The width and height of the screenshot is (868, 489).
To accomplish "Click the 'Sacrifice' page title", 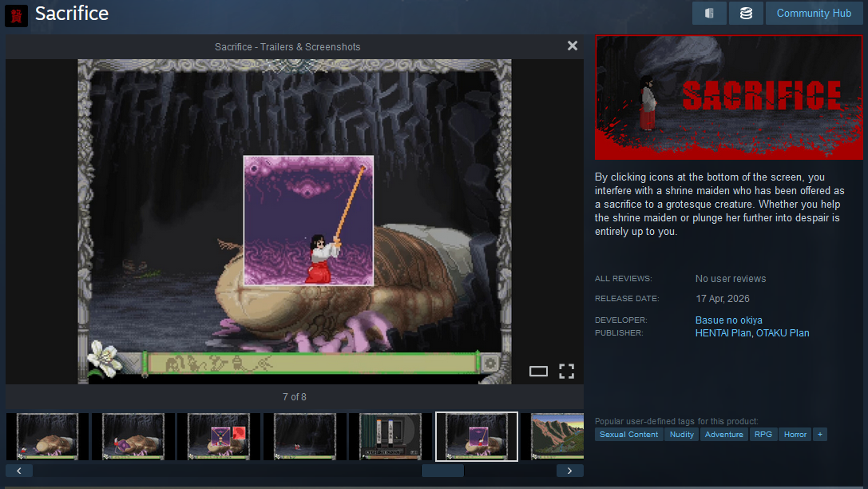I will click(71, 14).
